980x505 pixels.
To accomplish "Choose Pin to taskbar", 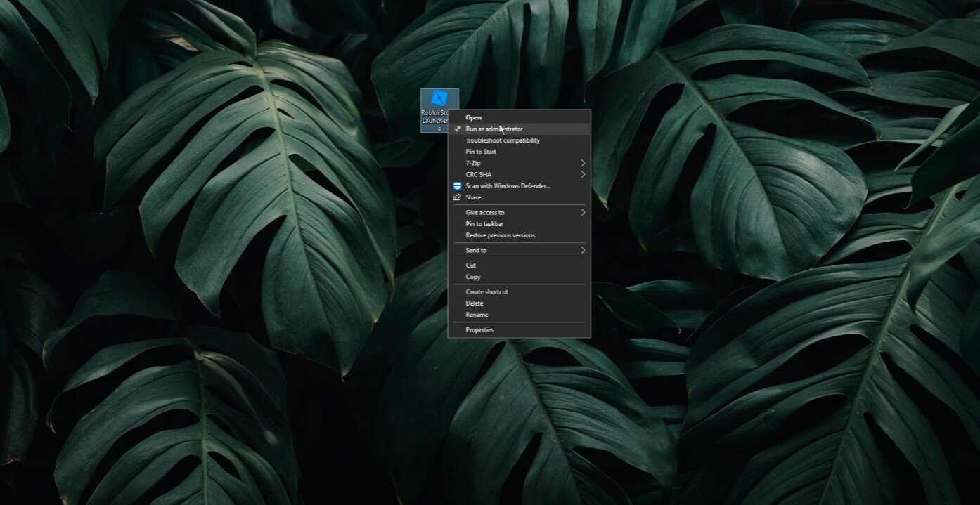I will (484, 224).
